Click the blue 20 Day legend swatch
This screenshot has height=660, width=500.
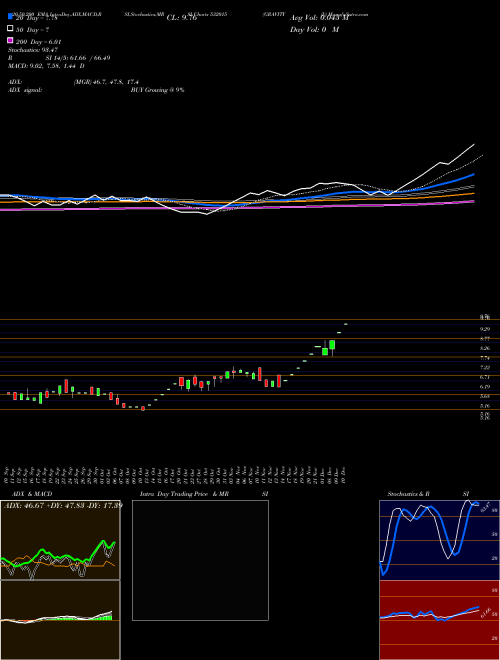point(11,17)
